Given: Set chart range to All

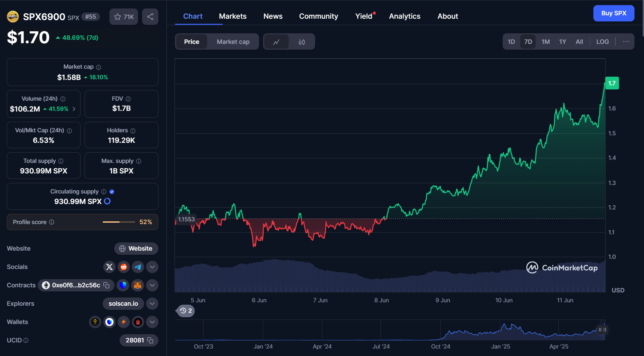Looking at the screenshot, I should (579, 41).
